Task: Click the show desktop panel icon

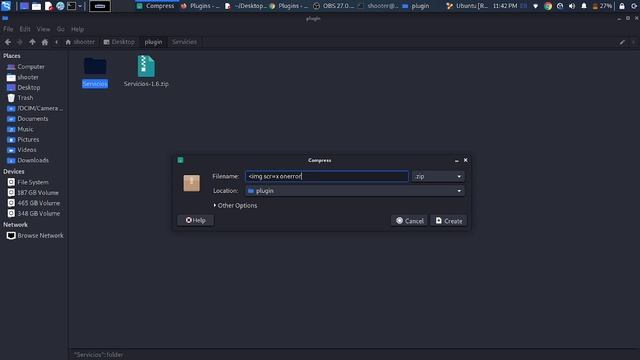Action: point(24,6)
